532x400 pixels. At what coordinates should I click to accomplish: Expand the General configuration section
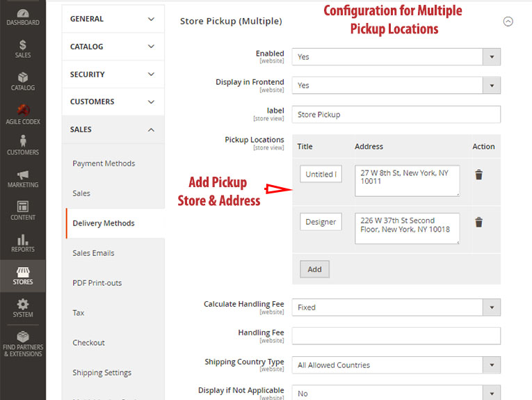[x=113, y=19]
